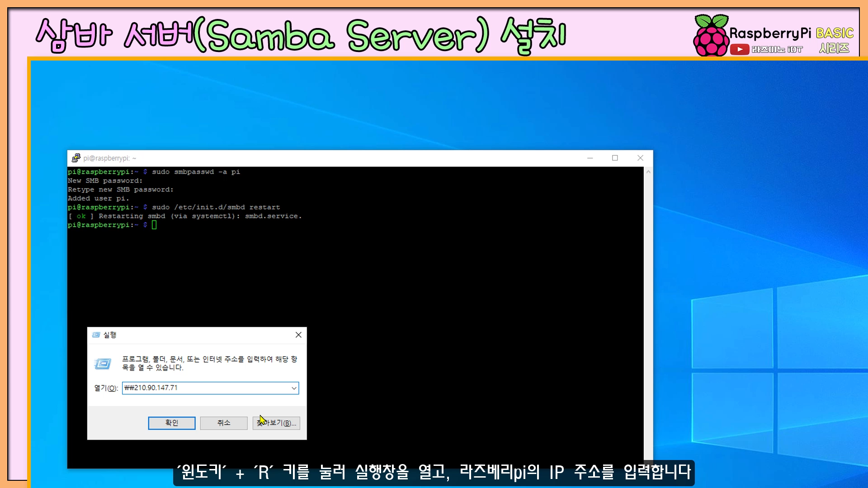Click the red YouTube play icon
Image resolution: width=868 pixels, height=488 pixels.
[740, 49]
